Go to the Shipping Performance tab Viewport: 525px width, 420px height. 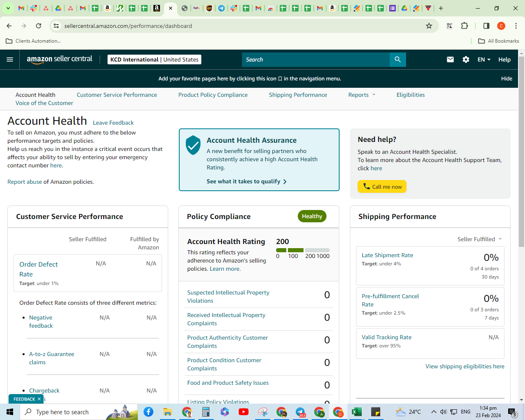coord(298,95)
